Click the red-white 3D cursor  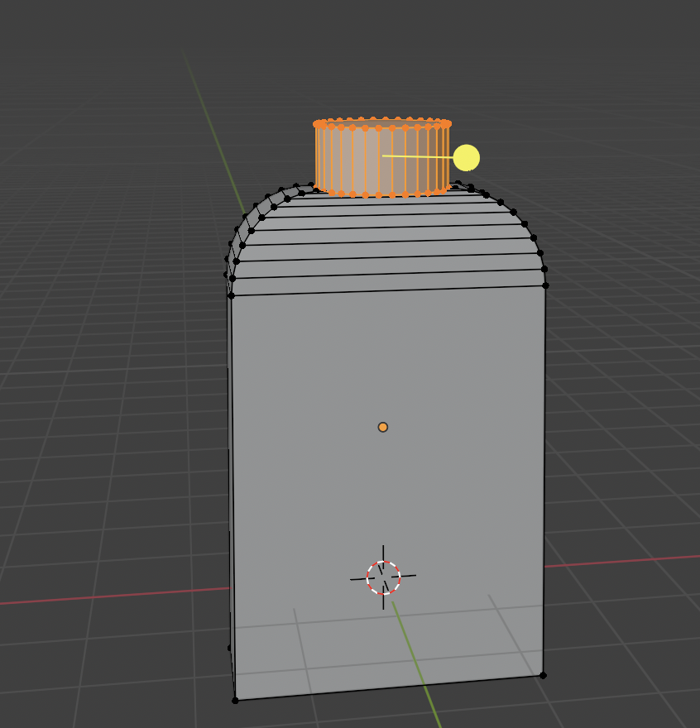pos(383,577)
